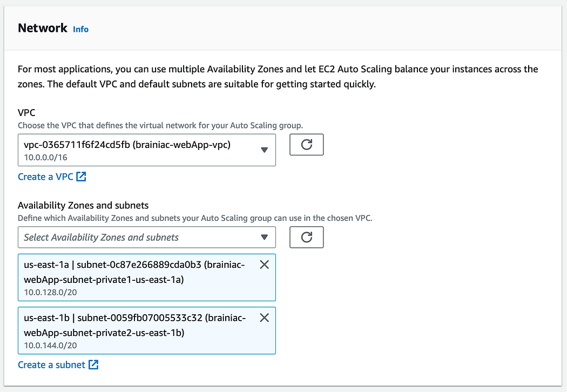
Task: Click the 10.0.144.0/20 CIDR text
Action: click(x=50, y=346)
